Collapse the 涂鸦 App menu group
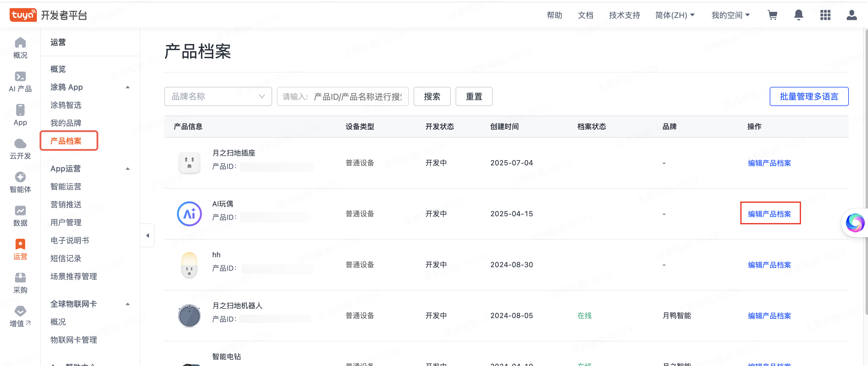Screen dimensions: 868x366 (128, 87)
